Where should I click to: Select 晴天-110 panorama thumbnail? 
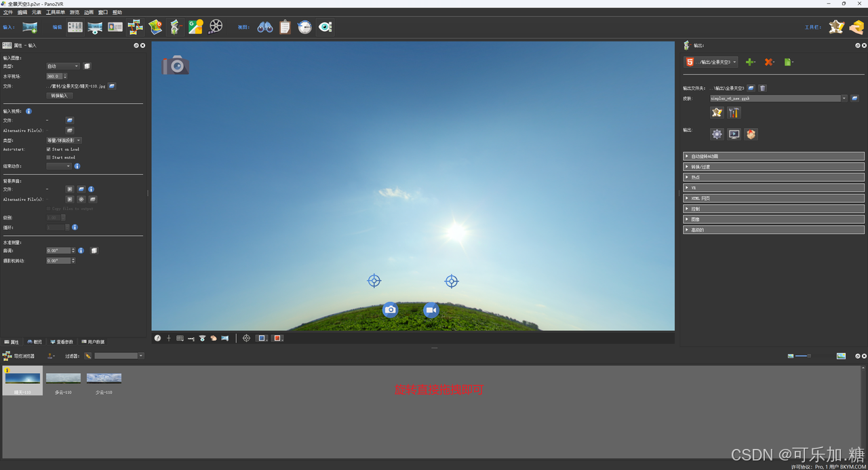click(22, 381)
